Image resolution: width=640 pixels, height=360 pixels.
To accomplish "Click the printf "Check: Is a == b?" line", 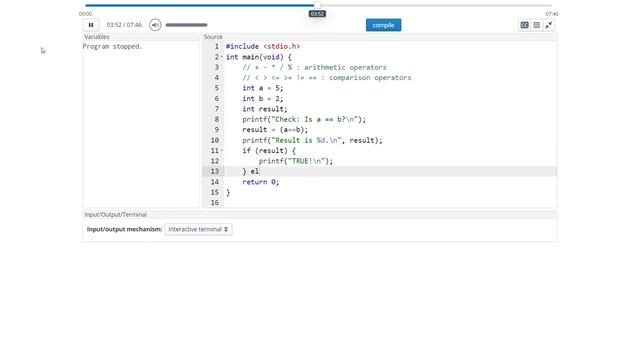I will pyautogui.click(x=304, y=120).
